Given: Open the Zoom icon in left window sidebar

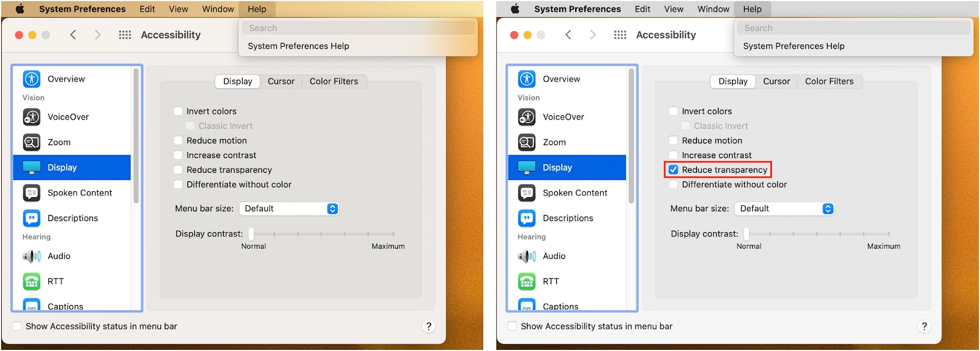Looking at the screenshot, I should pos(32,142).
